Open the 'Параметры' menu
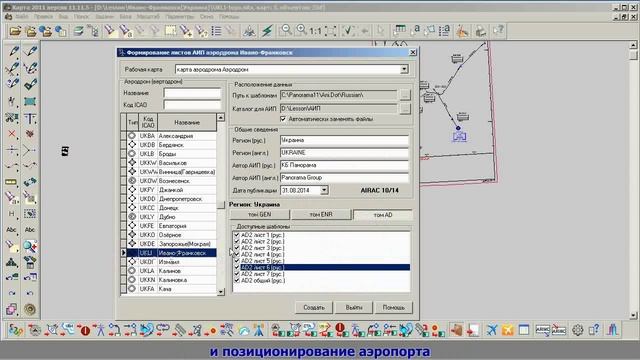640x360 pixels. pyautogui.click(x=180, y=17)
